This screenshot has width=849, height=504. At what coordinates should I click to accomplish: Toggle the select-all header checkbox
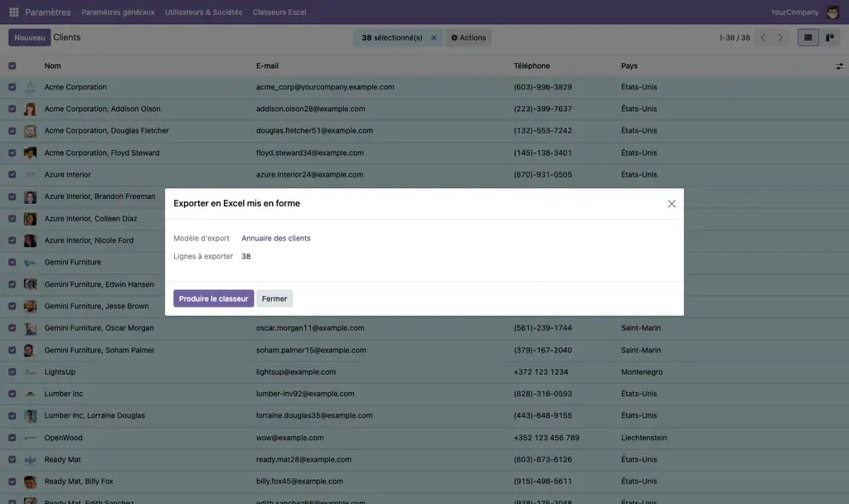coord(12,66)
